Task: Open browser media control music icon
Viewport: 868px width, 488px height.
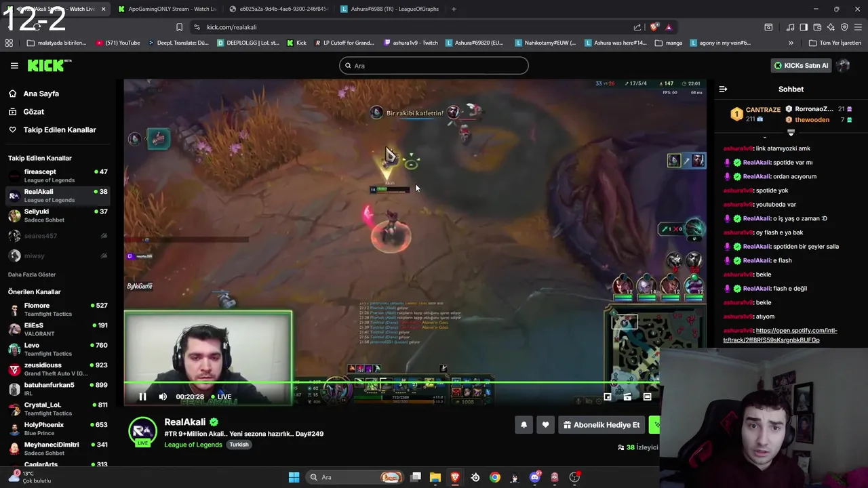Action: coord(790,27)
